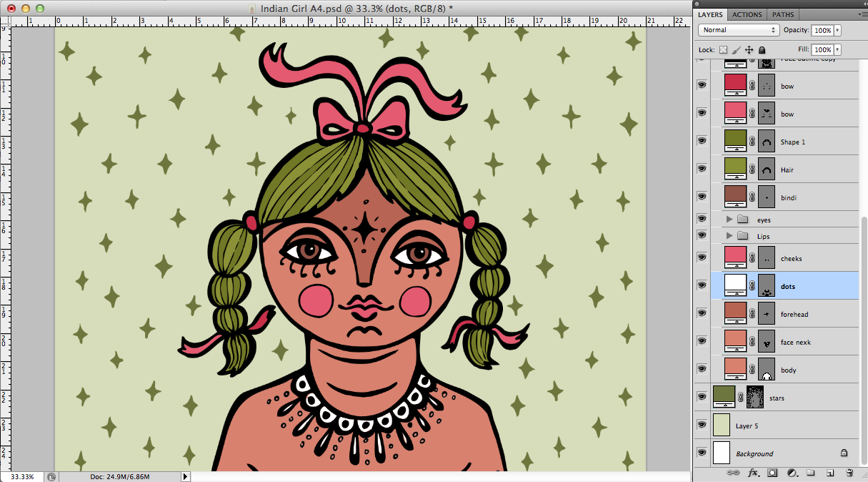Image resolution: width=868 pixels, height=482 pixels.
Task: Switch to the Paths tab
Action: coord(783,14)
